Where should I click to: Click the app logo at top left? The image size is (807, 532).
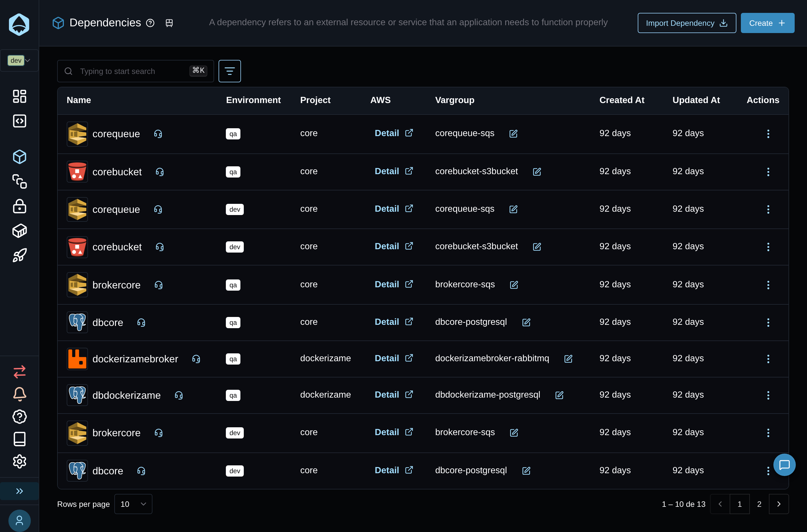point(19,24)
